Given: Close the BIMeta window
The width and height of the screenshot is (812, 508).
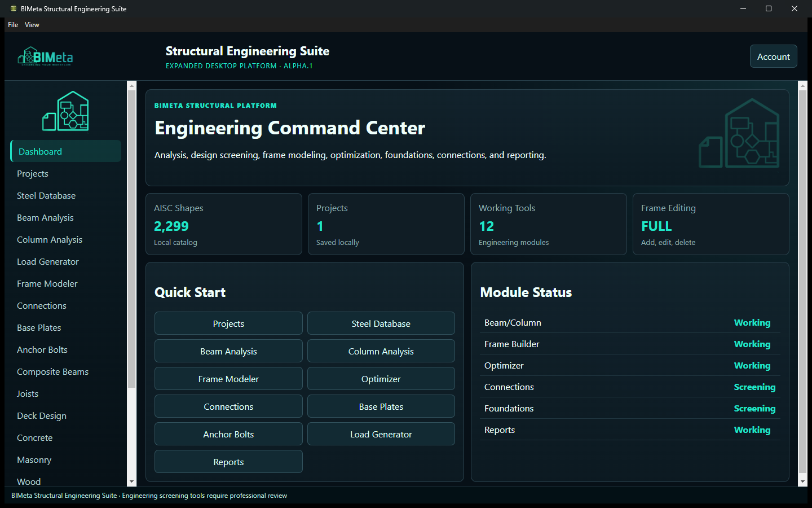Looking at the screenshot, I should click(795, 8).
